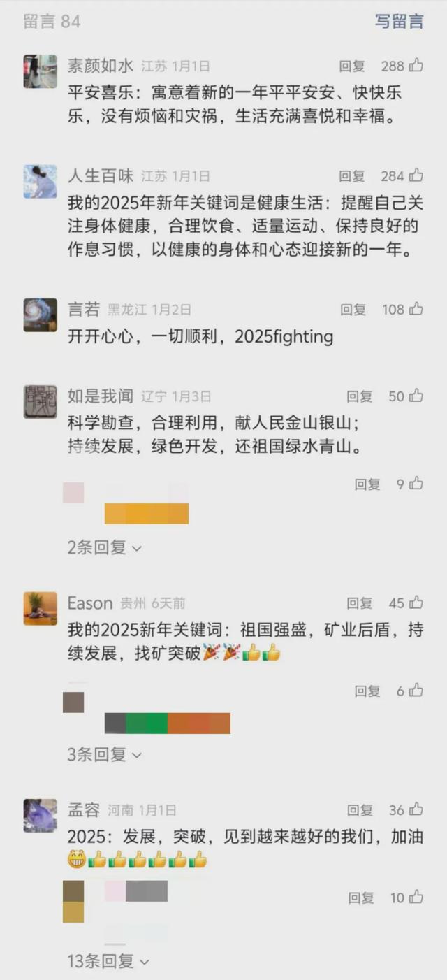Tap 回复 next to the 6-like reply
This screenshot has height=980, width=447.
[367, 691]
